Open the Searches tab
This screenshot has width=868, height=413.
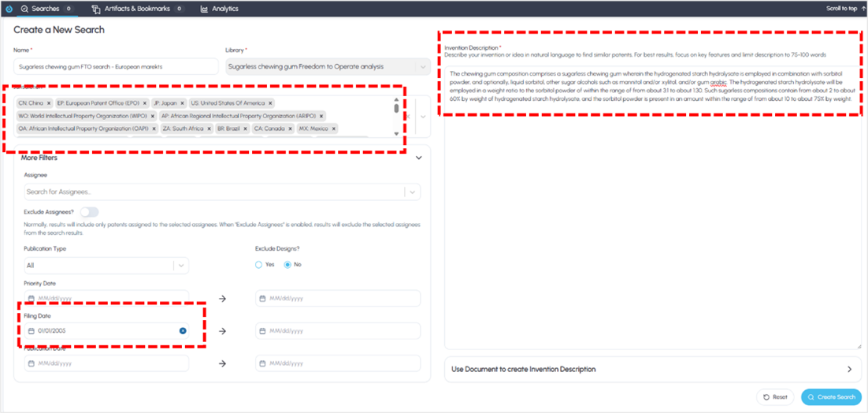[x=46, y=9]
